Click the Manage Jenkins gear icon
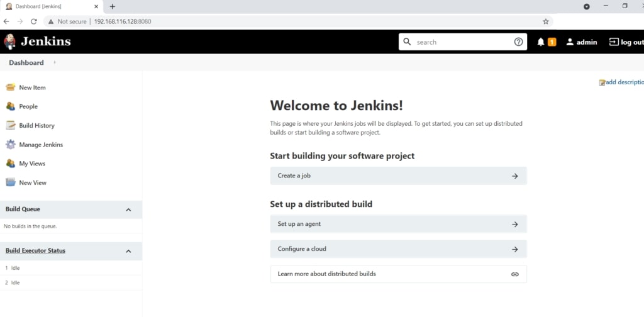Screen dimensions: 644x317 11,145
